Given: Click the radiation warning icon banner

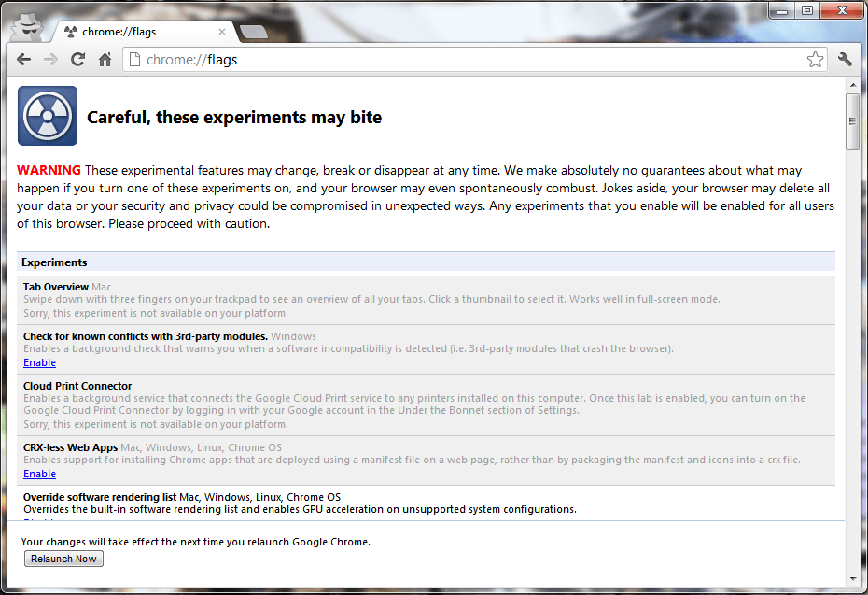Looking at the screenshot, I should (x=47, y=116).
